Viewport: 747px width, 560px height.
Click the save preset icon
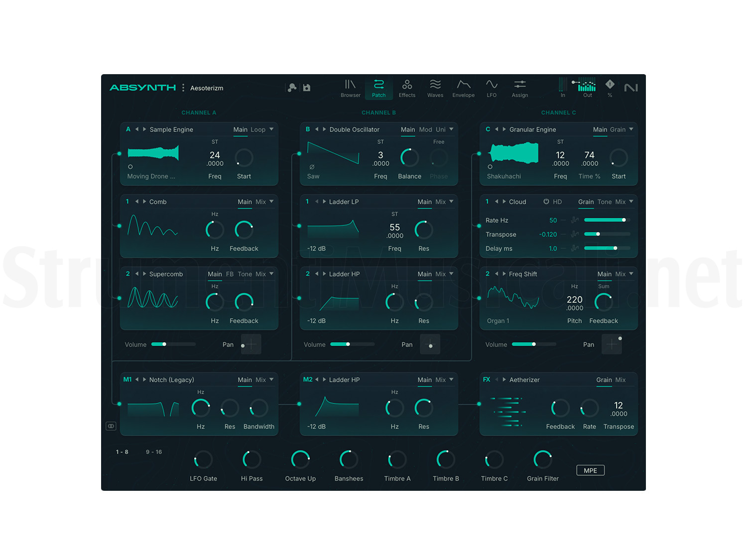[307, 88]
